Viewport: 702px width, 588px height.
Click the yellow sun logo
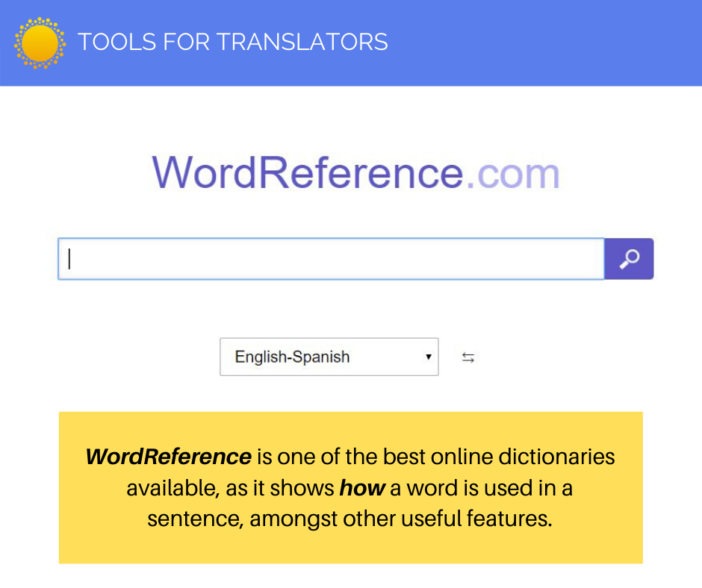40,43
